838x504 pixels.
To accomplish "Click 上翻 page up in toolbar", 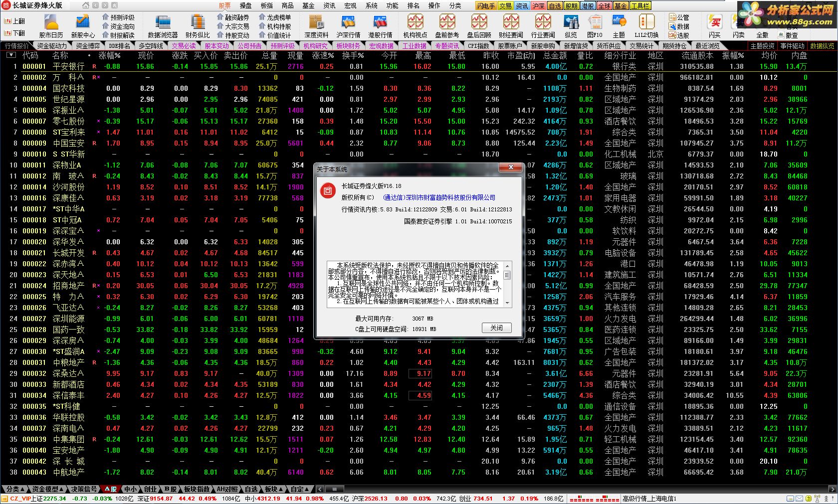I will pyautogui.click(x=14, y=21).
